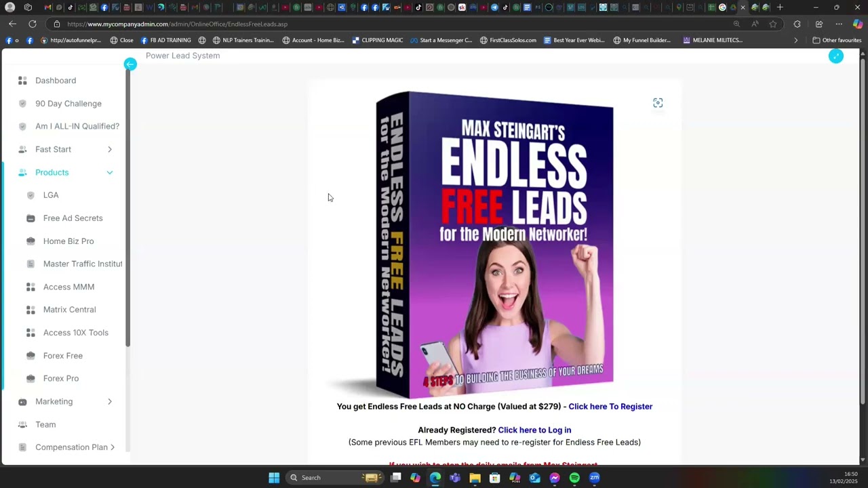Open Microsoft Teams from the taskbar

pyautogui.click(x=455, y=478)
